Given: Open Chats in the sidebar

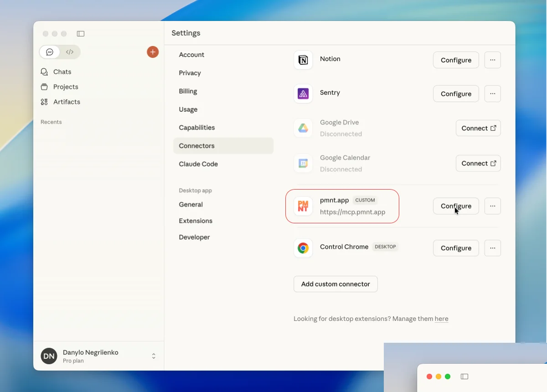Looking at the screenshot, I should [x=62, y=72].
